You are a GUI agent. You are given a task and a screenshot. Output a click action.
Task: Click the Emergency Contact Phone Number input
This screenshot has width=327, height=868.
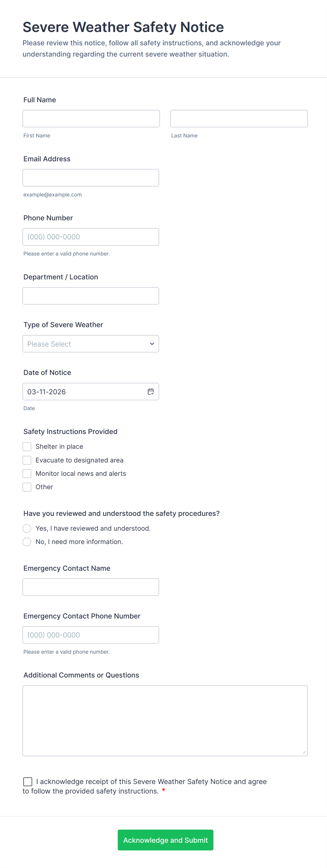tap(91, 635)
